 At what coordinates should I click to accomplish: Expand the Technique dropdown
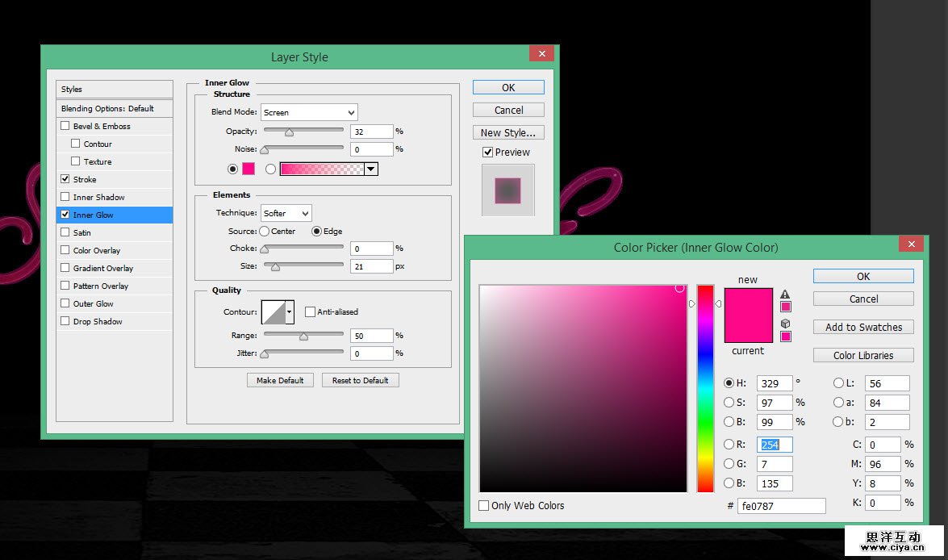286,213
